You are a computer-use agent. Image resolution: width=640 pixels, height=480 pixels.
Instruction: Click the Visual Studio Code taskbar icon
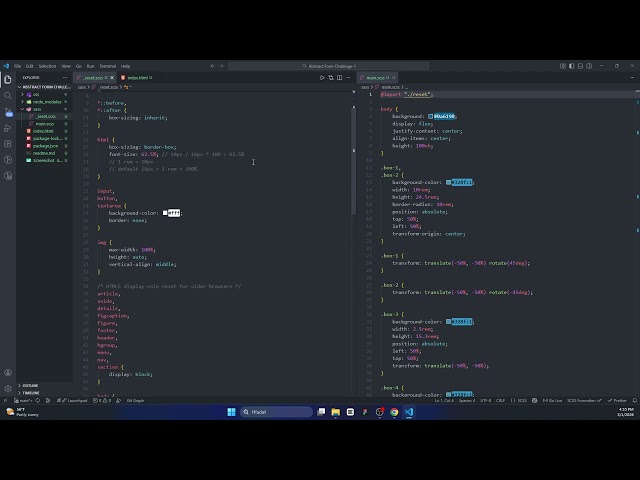409,412
